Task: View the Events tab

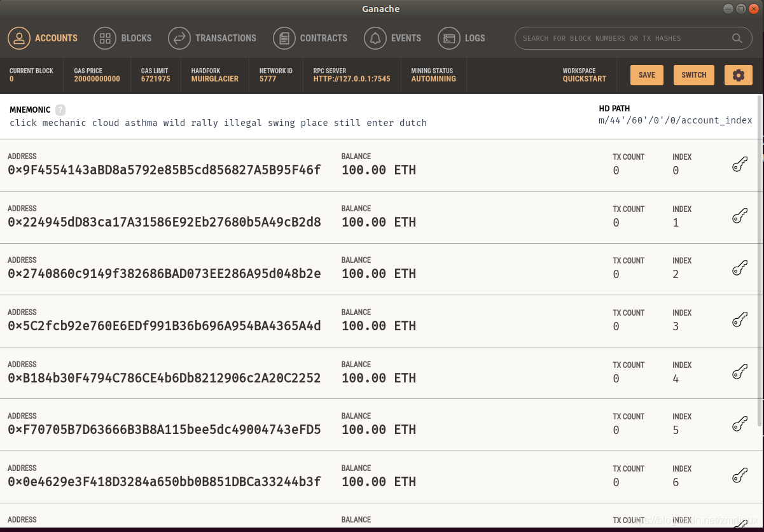Action: tap(393, 38)
